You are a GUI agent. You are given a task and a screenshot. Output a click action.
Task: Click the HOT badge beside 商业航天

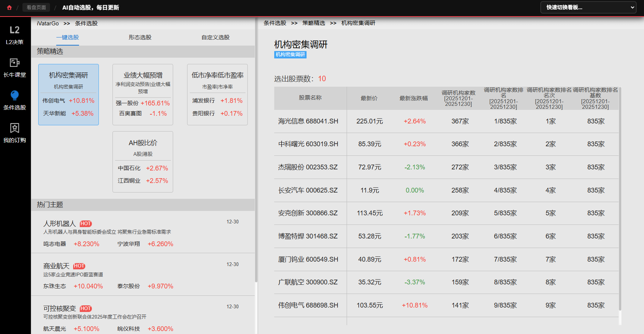[79, 266]
